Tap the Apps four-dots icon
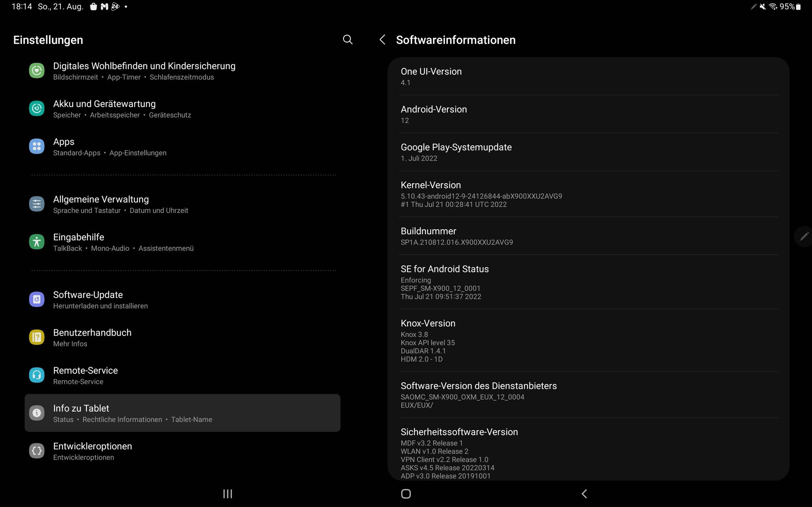Screen dimensions: 812x507 click(x=37, y=147)
